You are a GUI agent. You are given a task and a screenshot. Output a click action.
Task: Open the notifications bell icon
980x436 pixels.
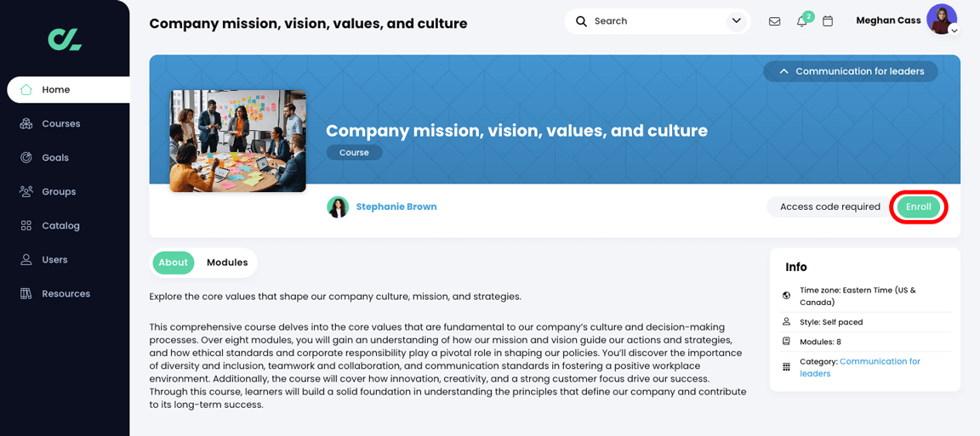tap(801, 22)
